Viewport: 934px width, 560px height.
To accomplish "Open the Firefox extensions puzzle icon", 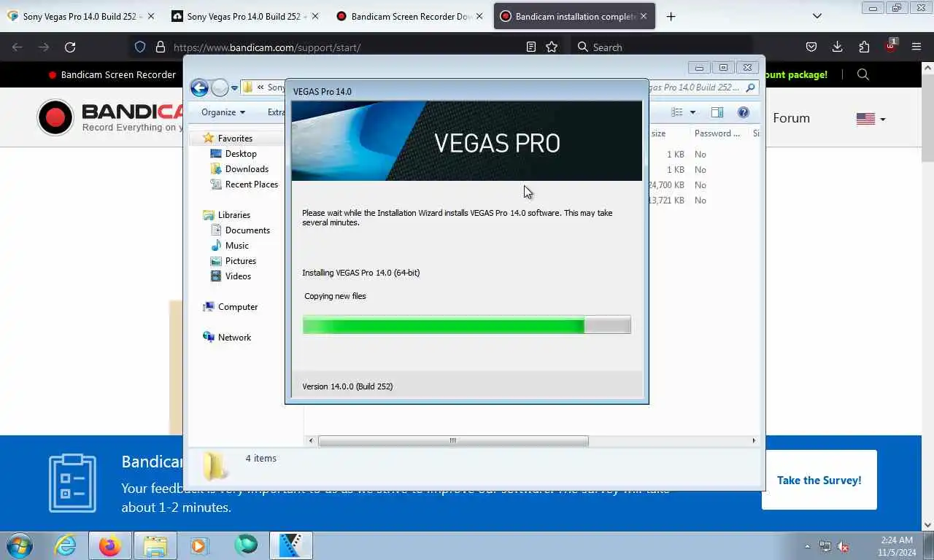I will pos(864,47).
